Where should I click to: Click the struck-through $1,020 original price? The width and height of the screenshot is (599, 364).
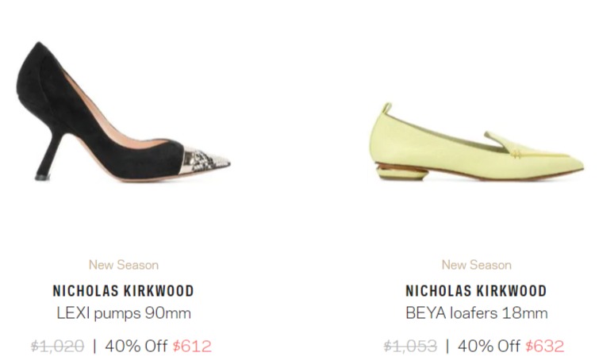tap(57, 347)
